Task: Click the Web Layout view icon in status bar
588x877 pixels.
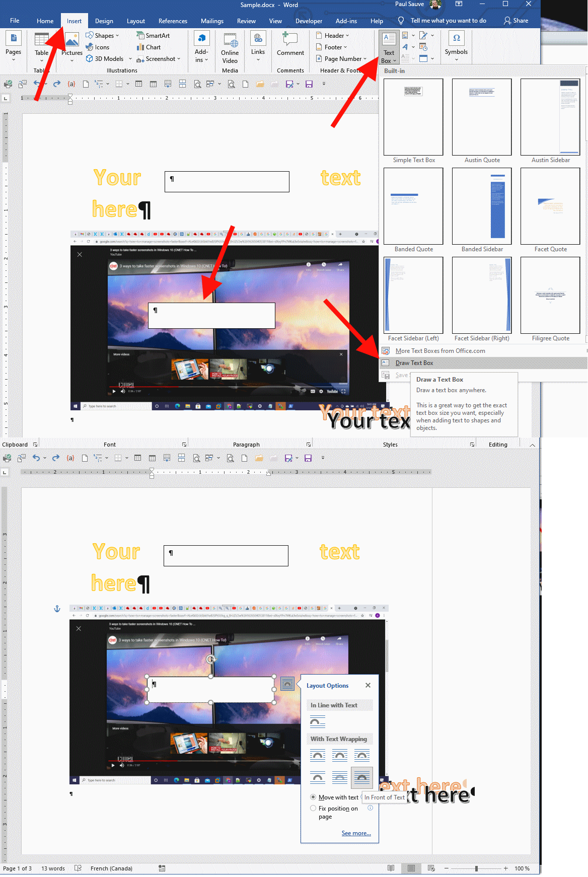Action: [431, 868]
